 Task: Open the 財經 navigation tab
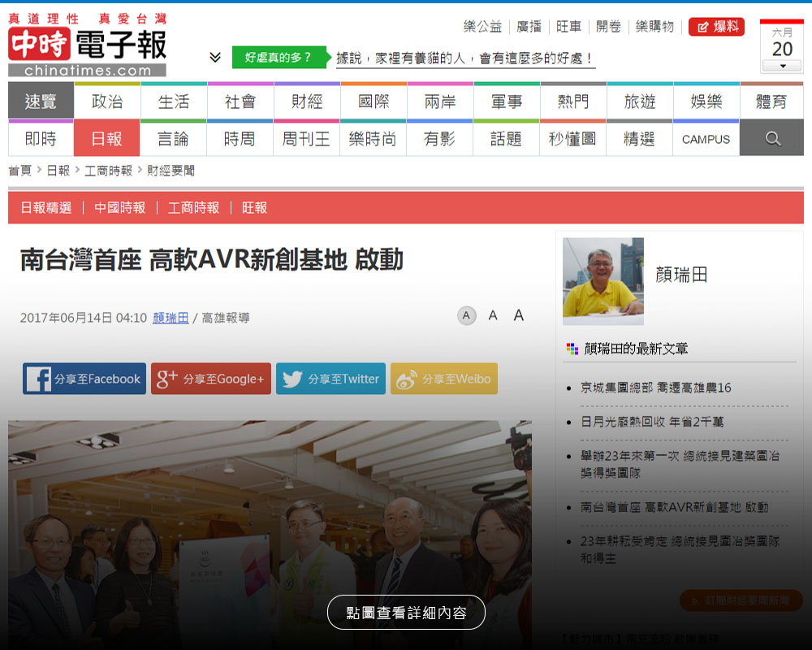(307, 102)
